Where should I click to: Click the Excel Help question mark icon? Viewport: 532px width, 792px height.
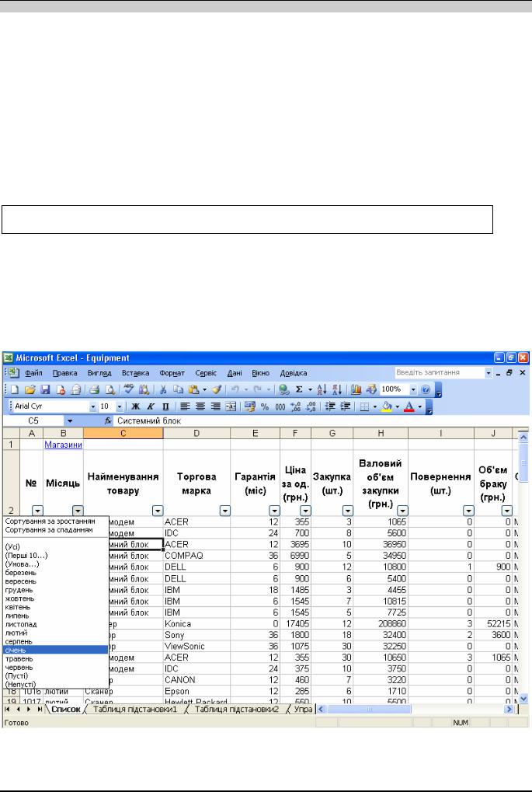426,389
